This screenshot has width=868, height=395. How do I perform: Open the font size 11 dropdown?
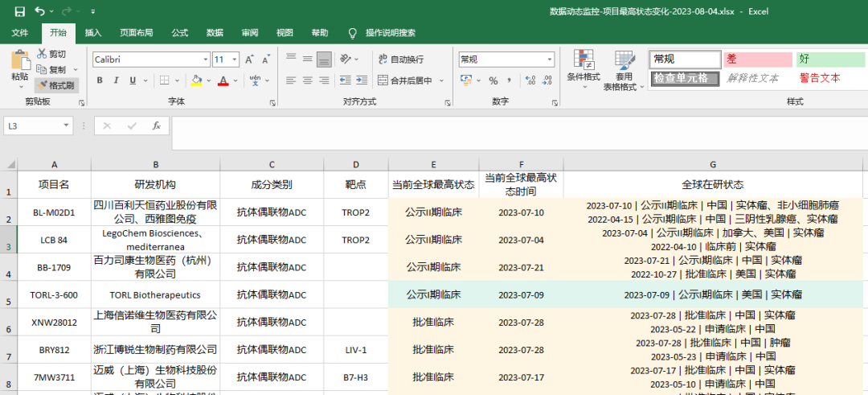235,60
